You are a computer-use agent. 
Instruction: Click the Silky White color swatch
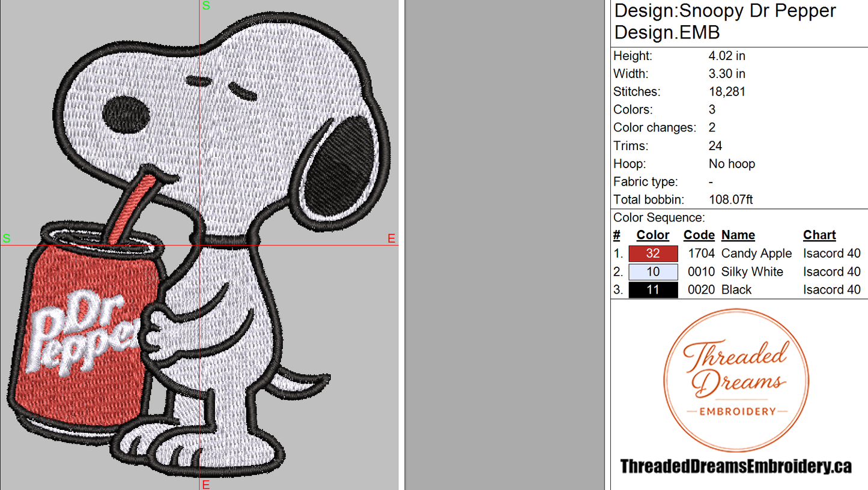click(653, 271)
